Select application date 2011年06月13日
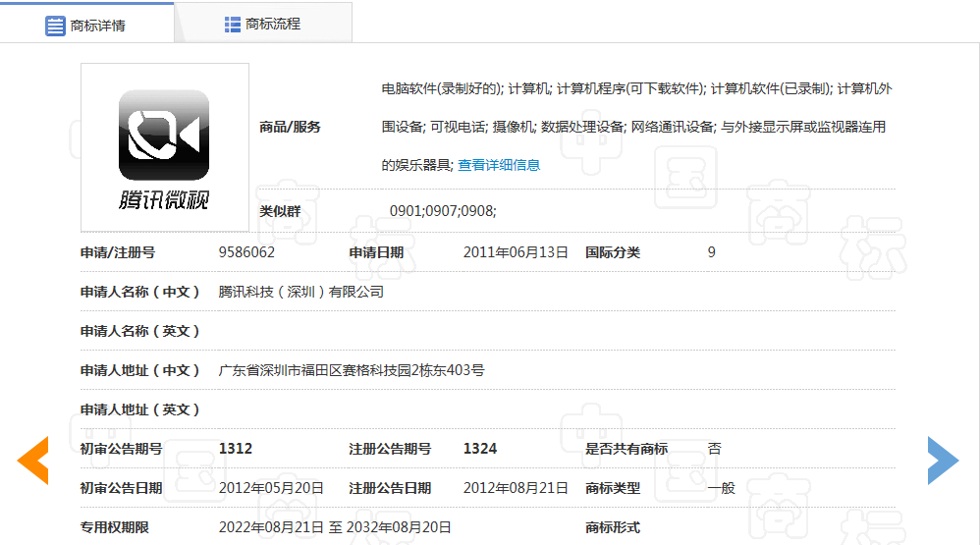The image size is (980, 545). pos(516,252)
